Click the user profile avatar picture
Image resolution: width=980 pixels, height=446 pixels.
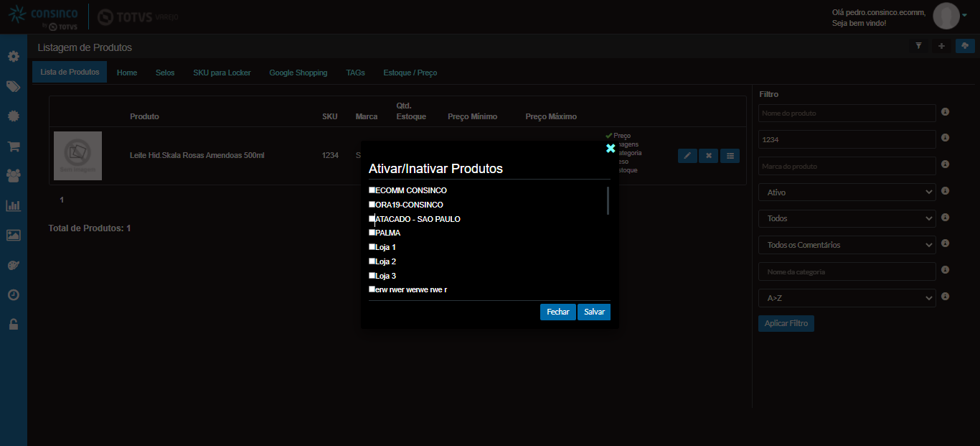[x=946, y=16]
